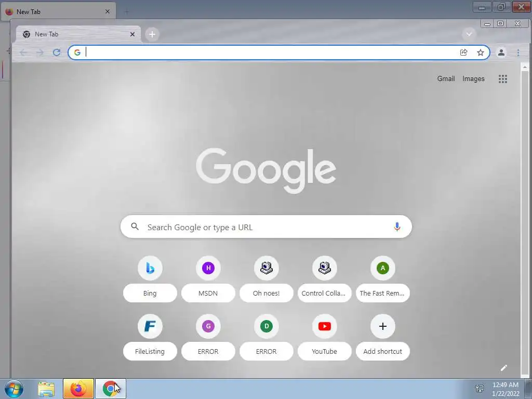Select the Chrome New Tab tab
This screenshot has width=532, height=399.
click(x=79, y=34)
